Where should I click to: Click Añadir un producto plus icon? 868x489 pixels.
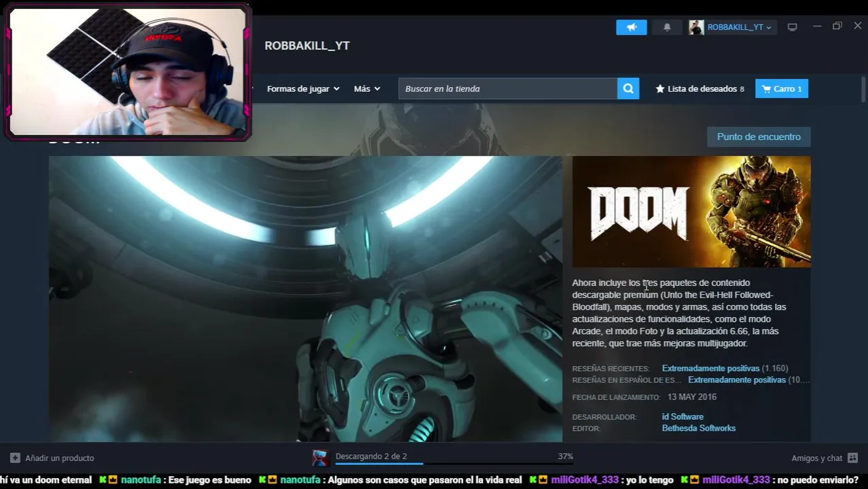coord(15,458)
